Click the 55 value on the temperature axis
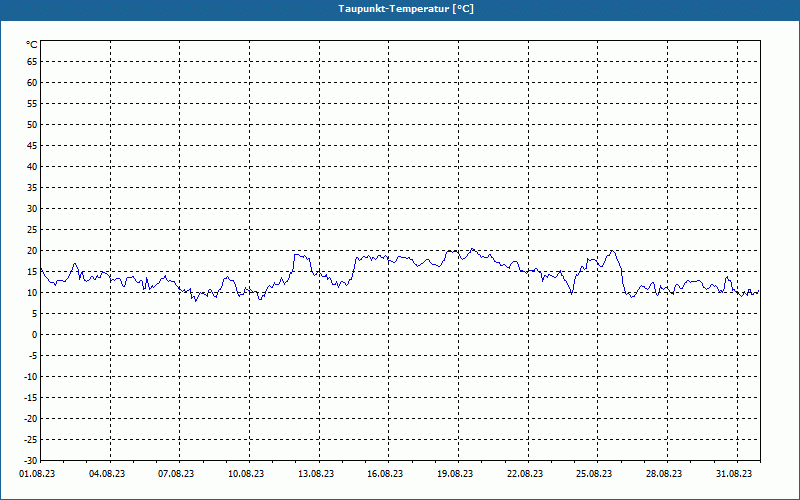This screenshot has height=500, width=800. click(32, 104)
